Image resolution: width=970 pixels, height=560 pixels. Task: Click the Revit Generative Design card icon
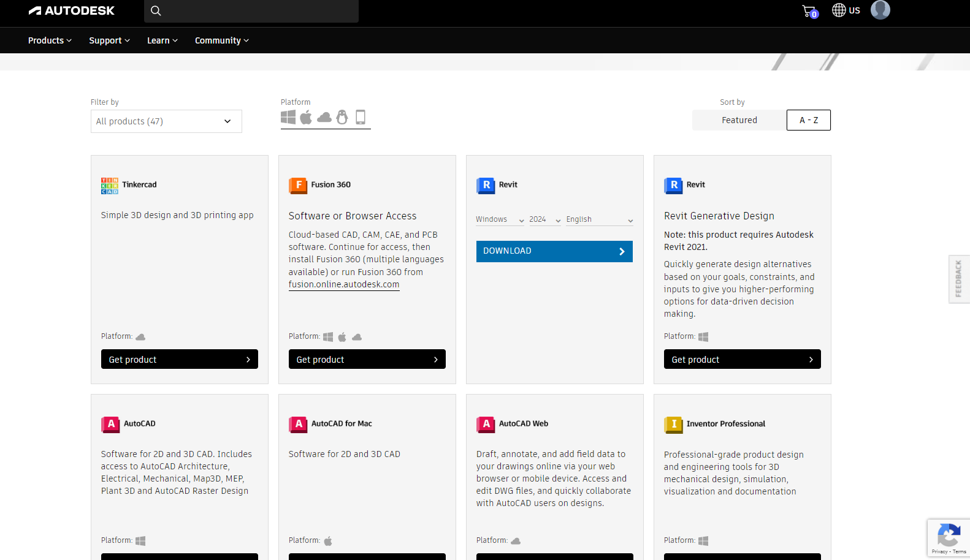[x=673, y=185]
